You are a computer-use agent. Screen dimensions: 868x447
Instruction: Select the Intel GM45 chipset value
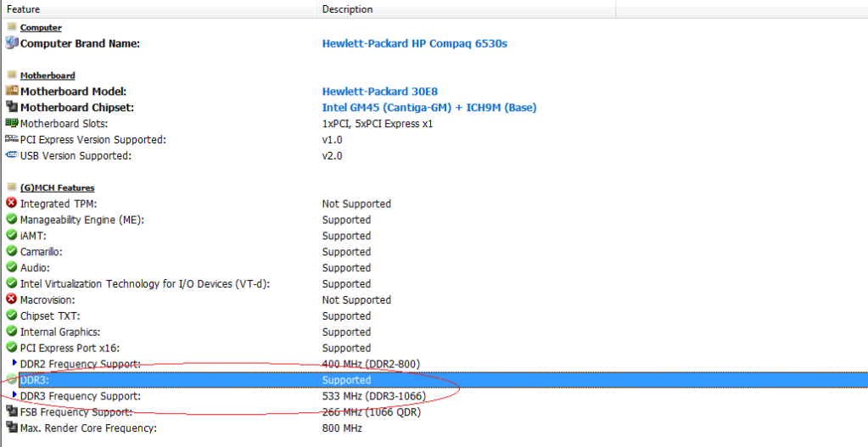pos(428,108)
